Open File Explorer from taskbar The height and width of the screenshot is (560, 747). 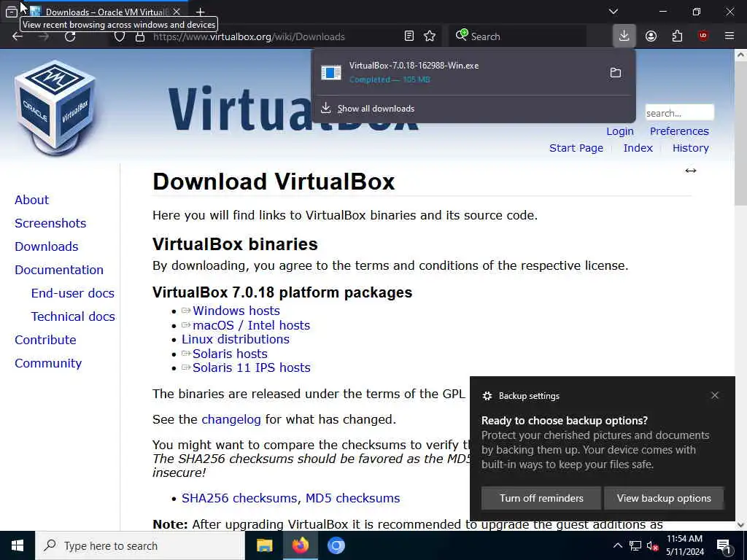tap(264, 545)
